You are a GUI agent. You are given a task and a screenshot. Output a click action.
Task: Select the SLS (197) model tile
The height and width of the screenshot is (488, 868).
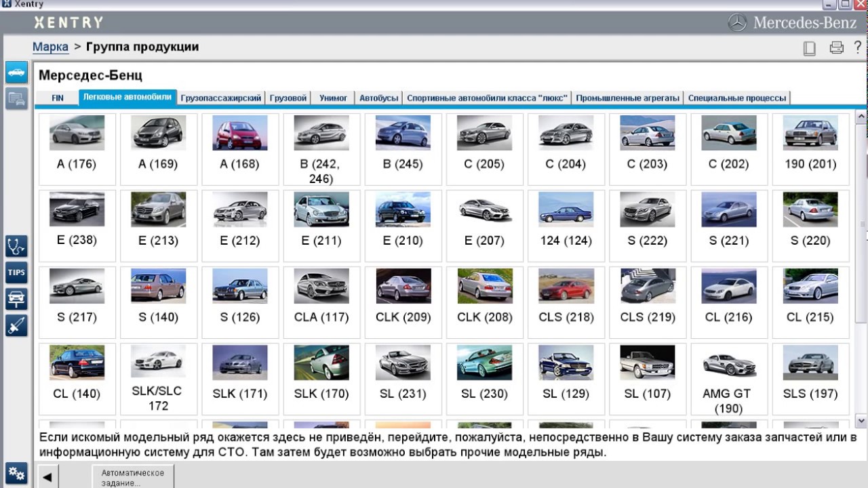811,379
